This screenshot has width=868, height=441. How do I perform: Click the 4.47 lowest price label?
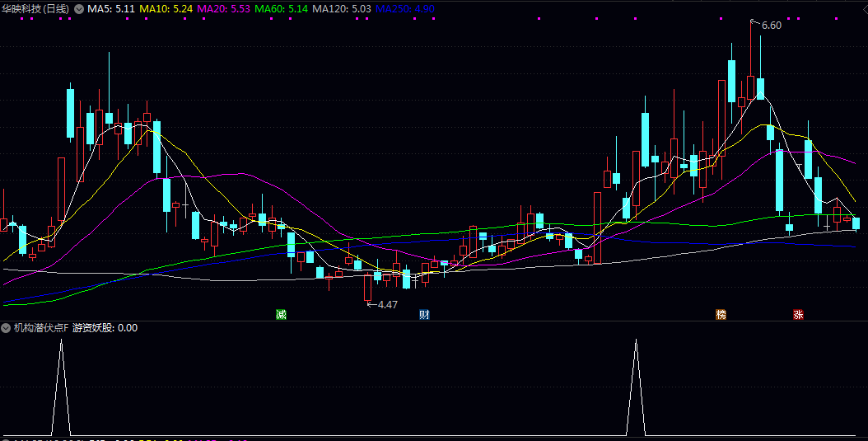point(387,304)
